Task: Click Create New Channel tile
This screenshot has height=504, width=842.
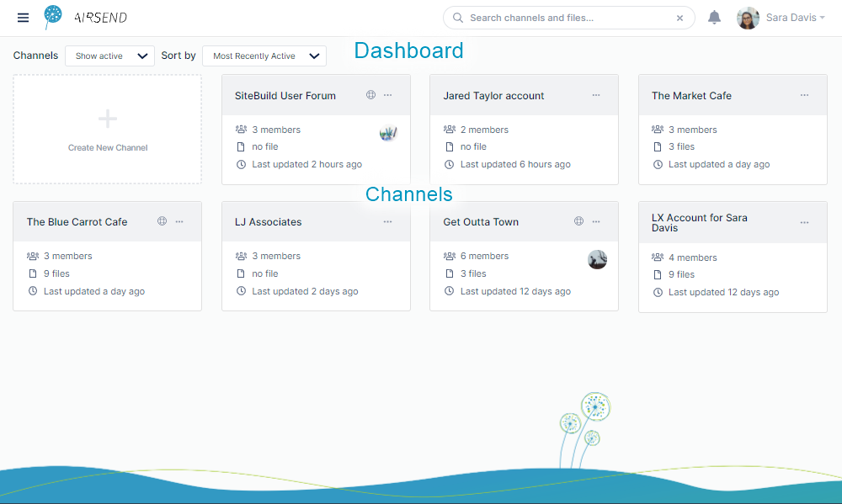Action: (108, 130)
